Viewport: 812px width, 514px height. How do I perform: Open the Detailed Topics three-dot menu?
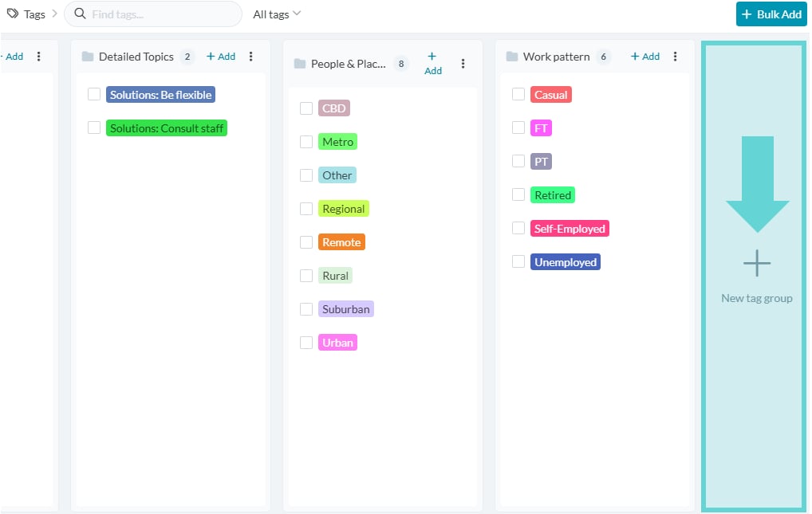coord(250,57)
